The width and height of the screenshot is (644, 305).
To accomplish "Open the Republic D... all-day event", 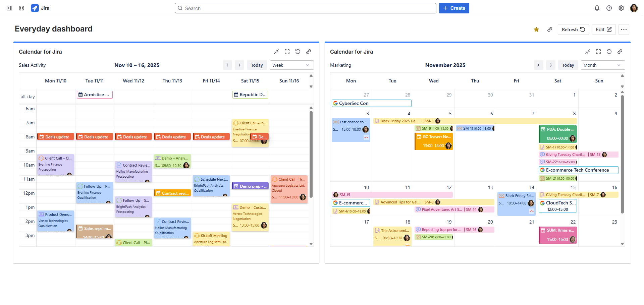I will [250, 95].
